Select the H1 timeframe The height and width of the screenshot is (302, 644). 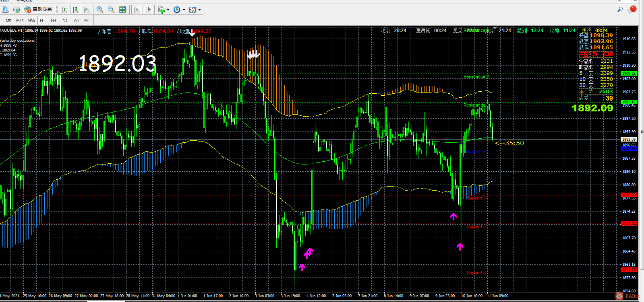coord(42,21)
